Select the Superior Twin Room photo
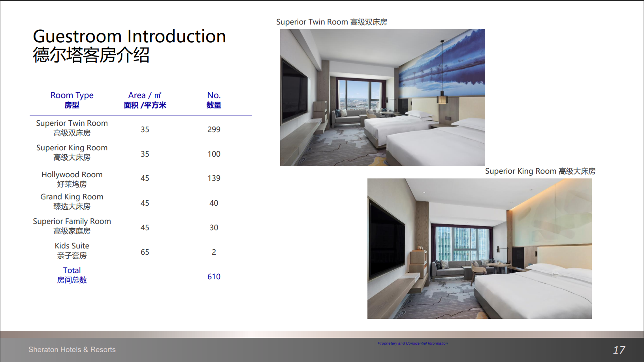This screenshot has width=644, height=362. tap(382, 98)
